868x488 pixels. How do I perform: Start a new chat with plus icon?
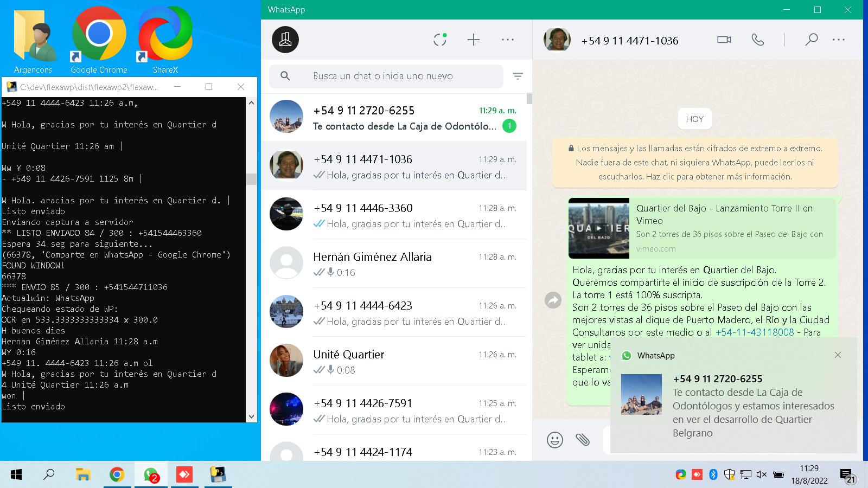[x=474, y=40]
